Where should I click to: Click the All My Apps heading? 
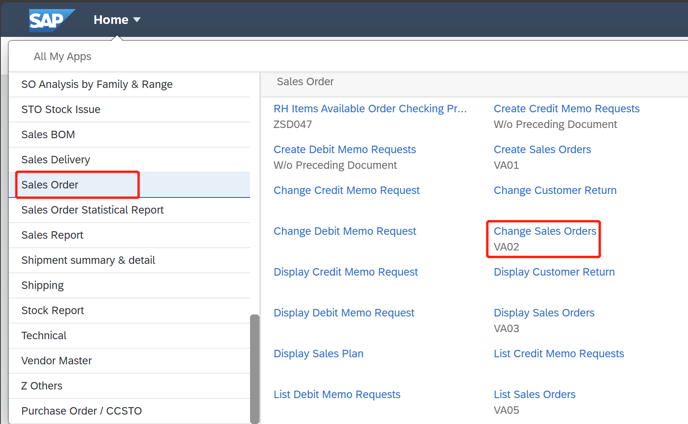[x=62, y=57]
